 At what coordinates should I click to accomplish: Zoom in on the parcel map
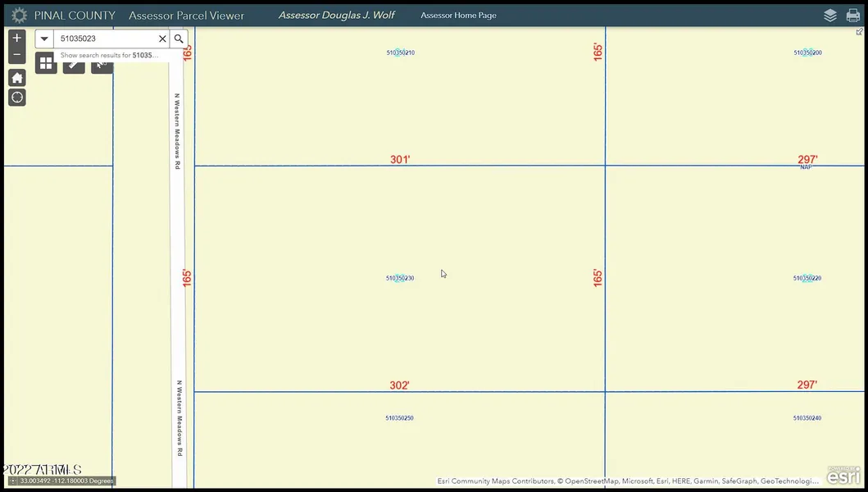(17, 38)
